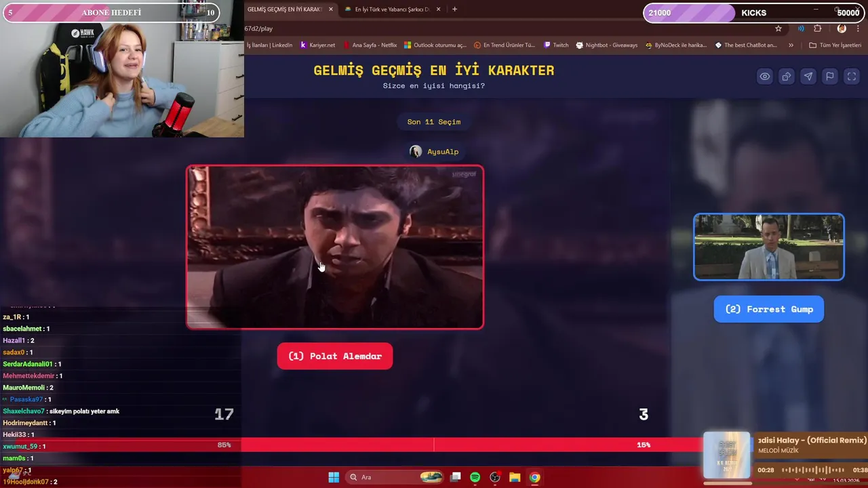Close the En İyi Türk ve Yabancı Şarkıcı tab
Image resolution: width=868 pixels, height=488 pixels.
pyautogui.click(x=439, y=9)
